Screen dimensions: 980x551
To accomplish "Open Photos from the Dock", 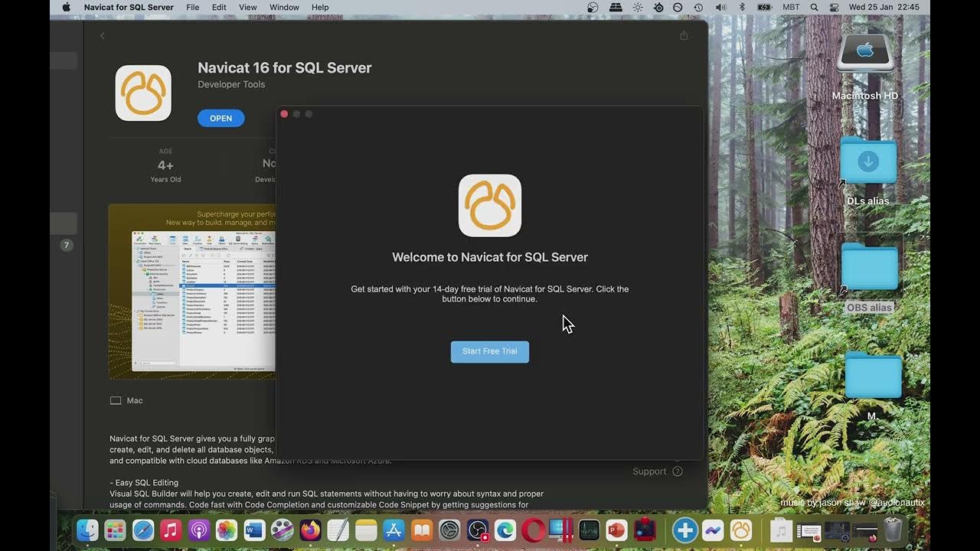I will click(227, 530).
